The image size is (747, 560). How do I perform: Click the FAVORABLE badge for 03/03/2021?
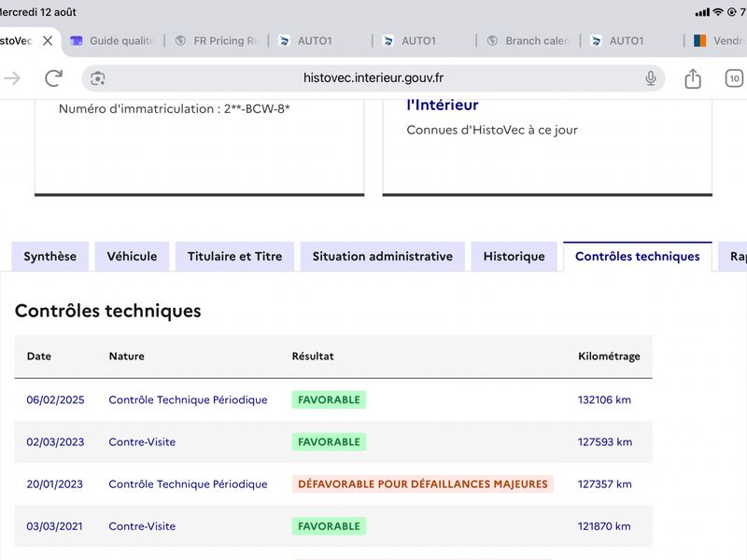[x=329, y=526]
